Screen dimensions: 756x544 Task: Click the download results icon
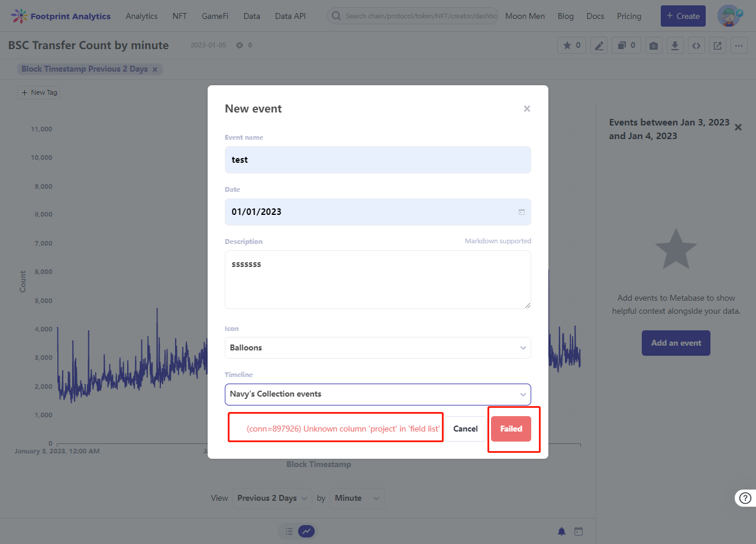pyautogui.click(x=675, y=45)
